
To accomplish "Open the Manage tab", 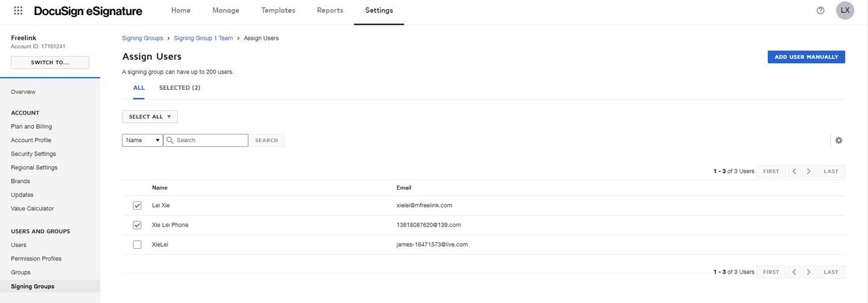I will click(x=226, y=11).
